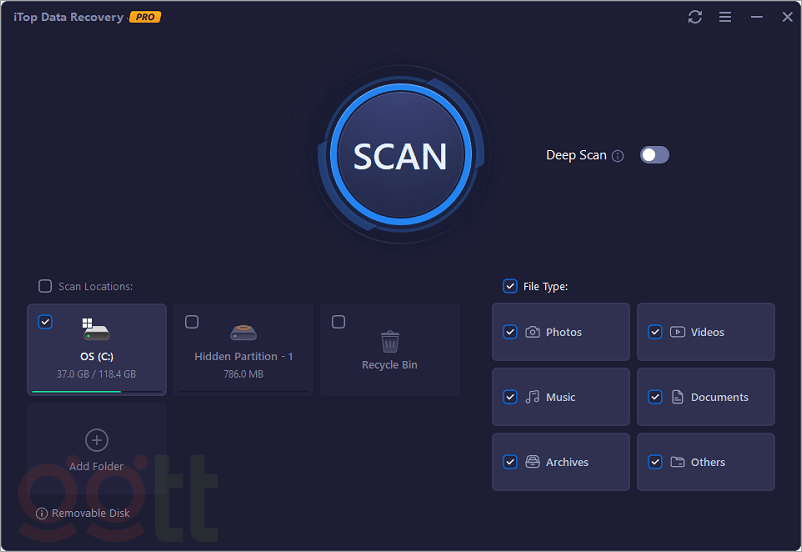Check the Scan Locations select-all checkbox
Screen dimensions: 802x552
(45, 286)
